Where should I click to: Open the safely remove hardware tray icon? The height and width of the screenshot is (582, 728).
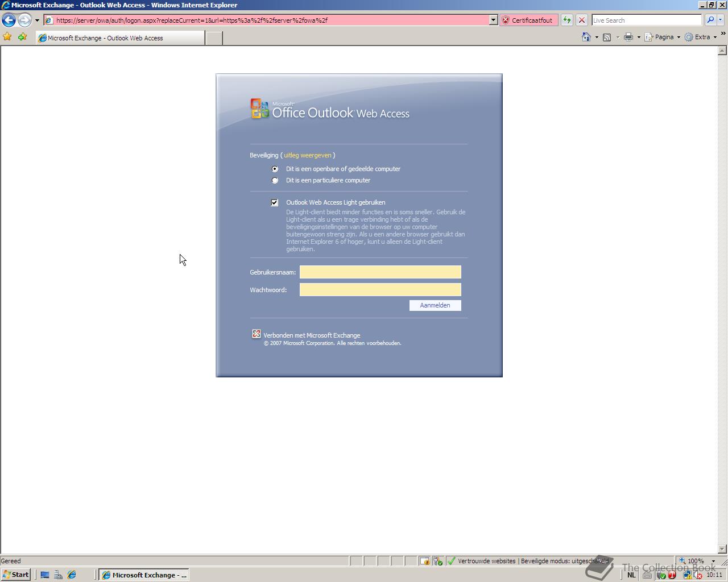[661, 575]
